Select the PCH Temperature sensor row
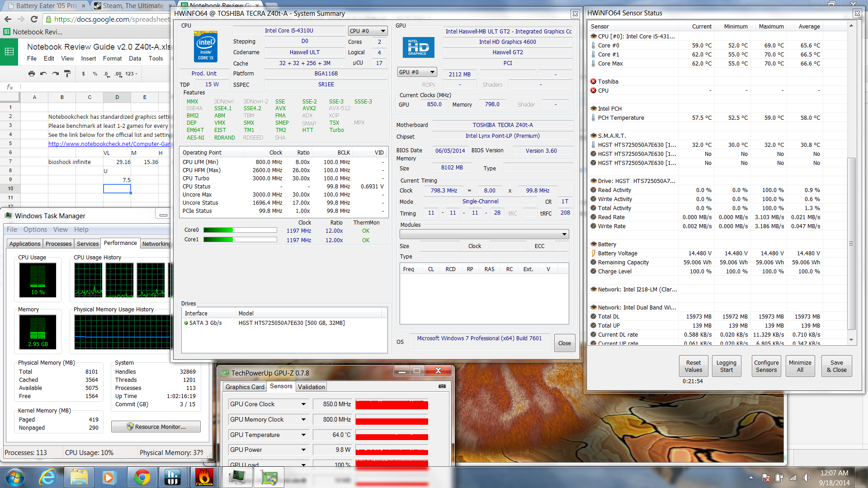Viewport: 868px width, 488px height. [706, 118]
